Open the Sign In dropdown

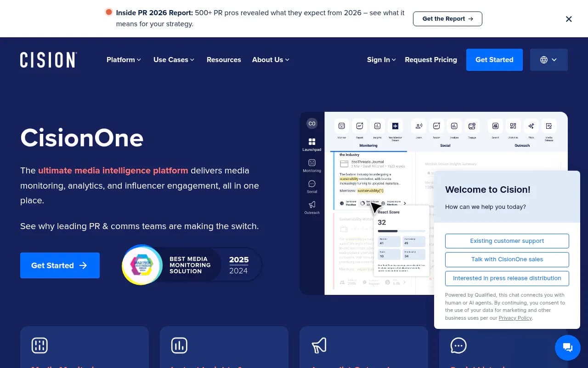pyautogui.click(x=380, y=60)
